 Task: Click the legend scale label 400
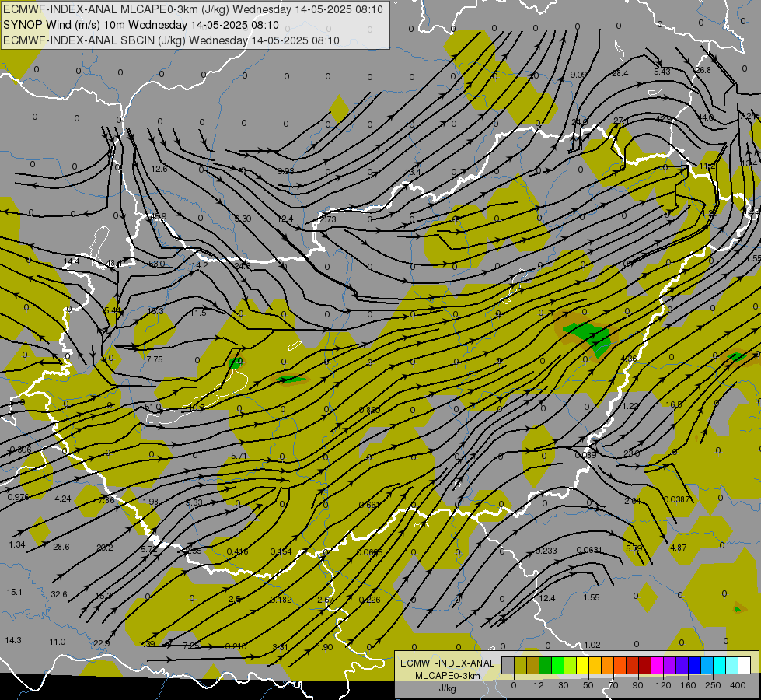tap(737, 685)
